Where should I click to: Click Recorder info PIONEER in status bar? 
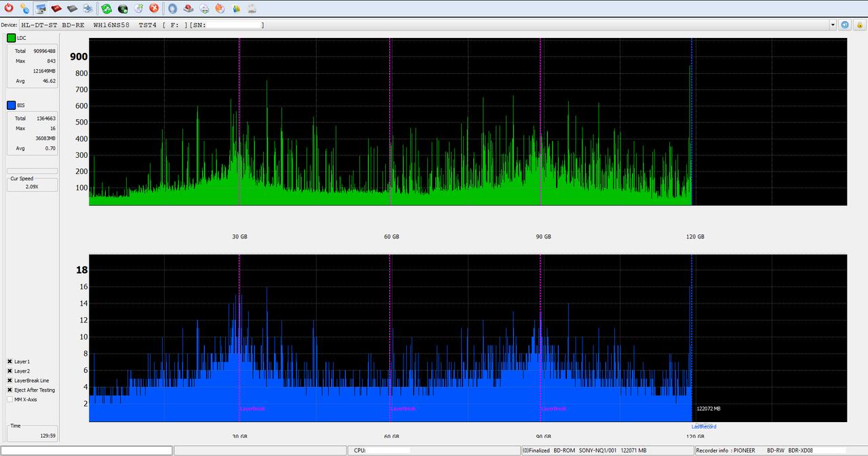click(725, 451)
